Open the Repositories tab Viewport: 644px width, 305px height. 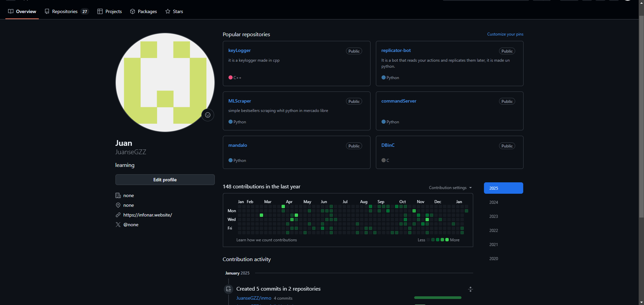[66, 11]
